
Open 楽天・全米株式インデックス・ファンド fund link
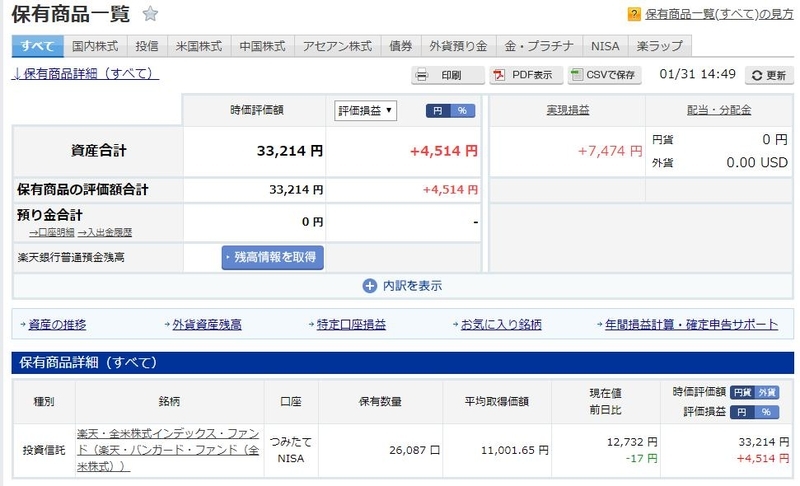(168, 450)
